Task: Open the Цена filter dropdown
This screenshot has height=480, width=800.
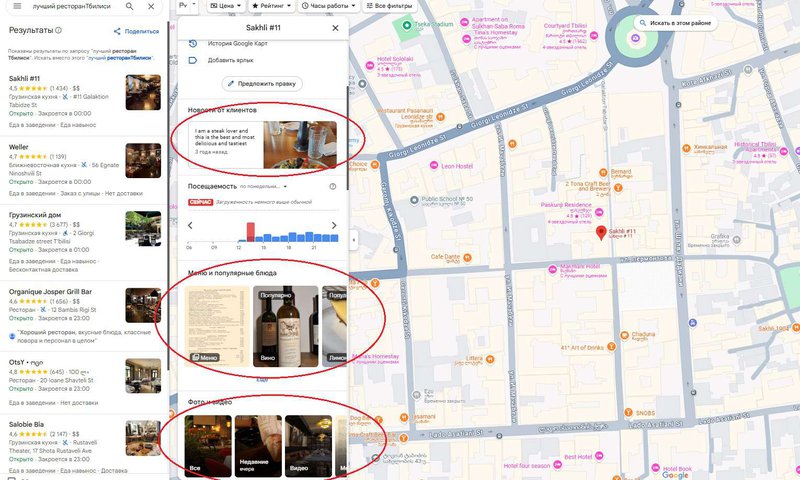Action: click(225, 6)
